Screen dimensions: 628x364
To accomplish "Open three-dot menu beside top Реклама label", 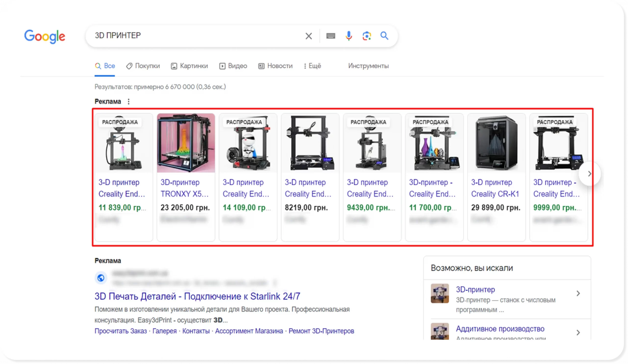I will click(129, 101).
